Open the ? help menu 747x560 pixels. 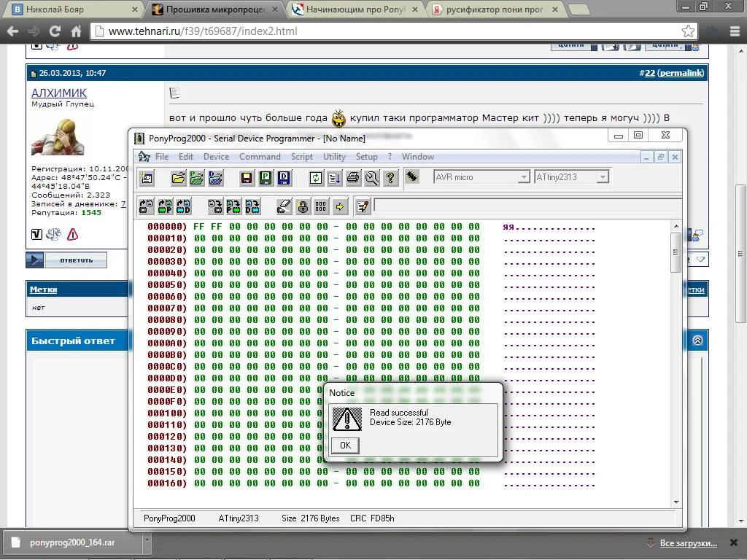[x=390, y=157]
